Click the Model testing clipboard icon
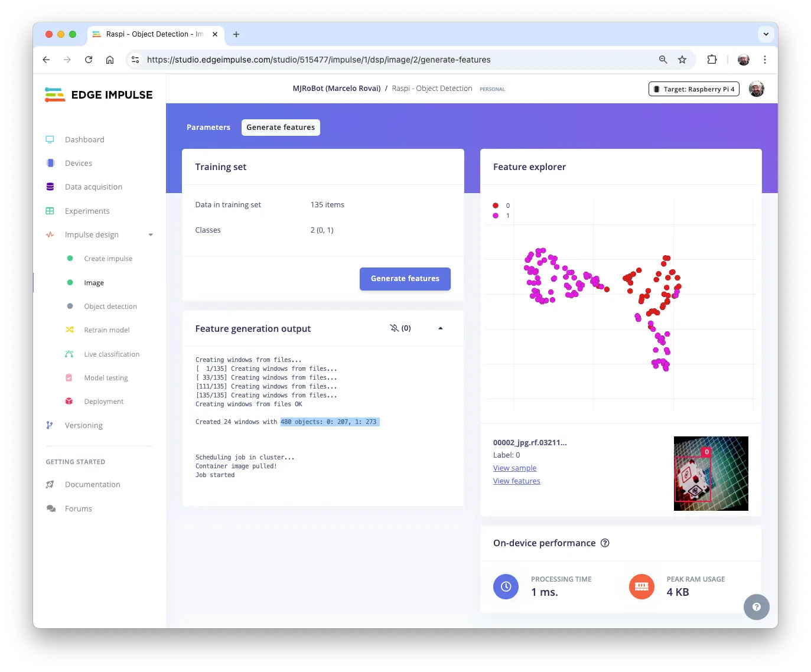This screenshot has width=811, height=672. tap(69, 377)
